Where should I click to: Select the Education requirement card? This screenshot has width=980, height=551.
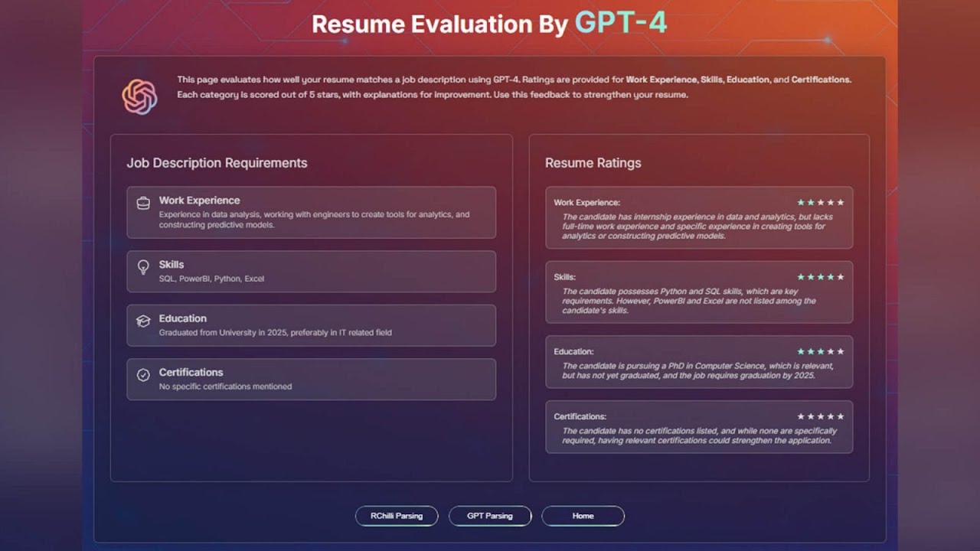click(311, 325)
